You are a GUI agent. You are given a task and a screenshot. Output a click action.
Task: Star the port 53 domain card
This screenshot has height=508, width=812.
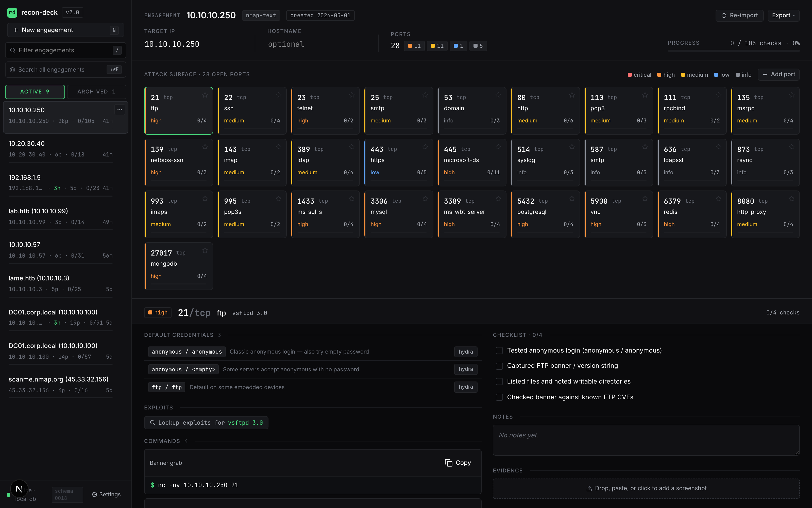(498, 96)
